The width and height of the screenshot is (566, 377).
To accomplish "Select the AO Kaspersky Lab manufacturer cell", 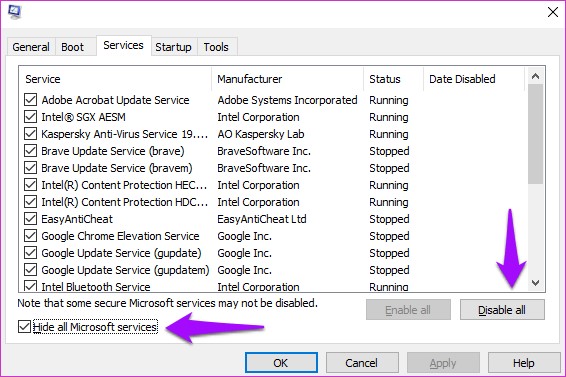I will [x=261, y=134].
